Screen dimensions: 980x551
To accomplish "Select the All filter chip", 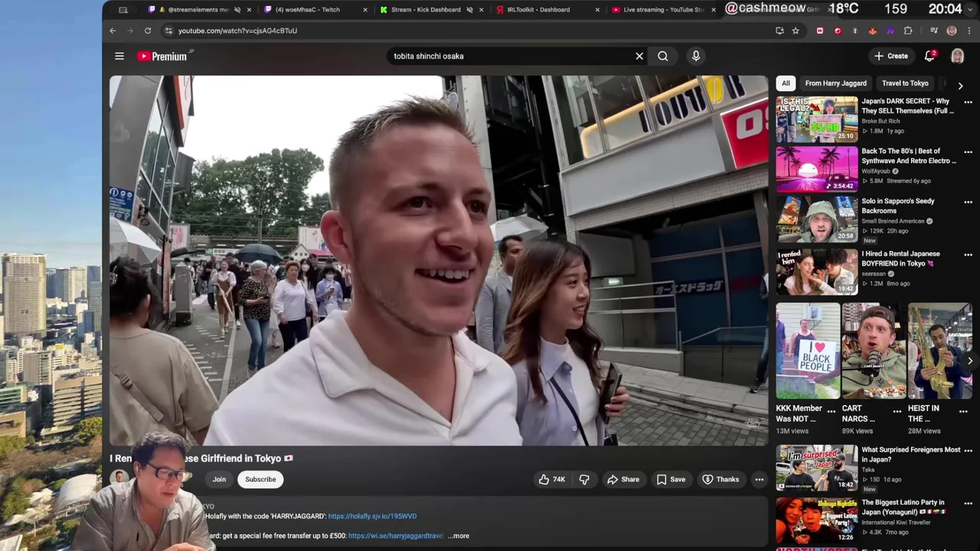I will pyautogui.click(x=786, y=83).
